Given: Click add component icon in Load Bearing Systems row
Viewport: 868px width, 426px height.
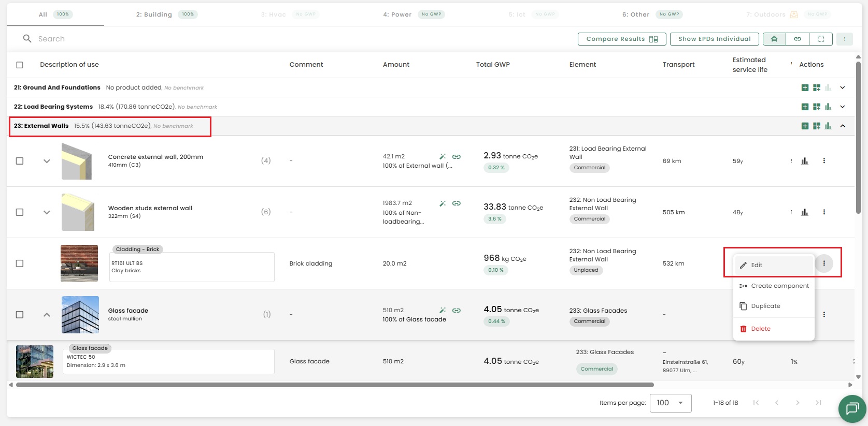Looking at the screenshot, I should pyautogui.click(x=817, y=107).
